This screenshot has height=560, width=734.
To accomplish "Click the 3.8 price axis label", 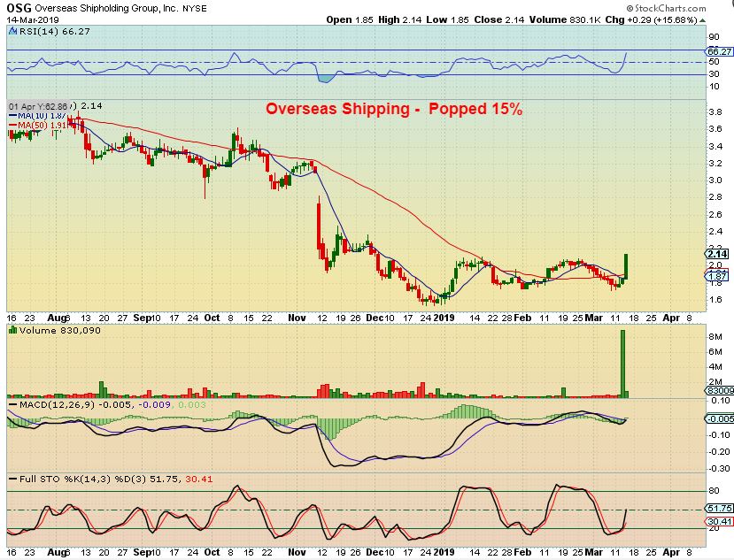I will [715, 112].
